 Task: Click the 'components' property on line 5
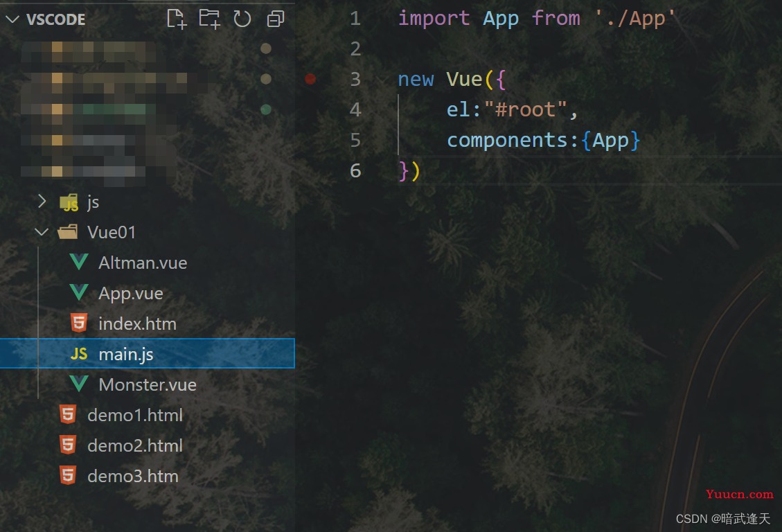click(x=507, y=141)
